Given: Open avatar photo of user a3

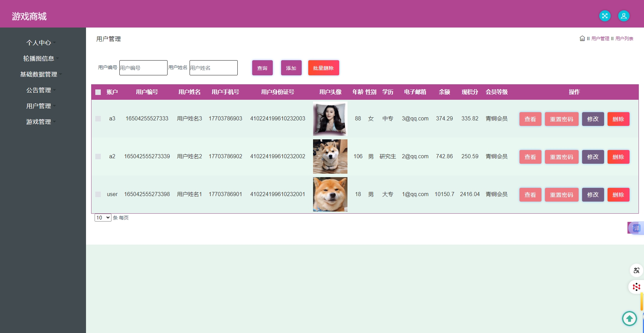Looking at the screenshot, I should click(330, 119).
